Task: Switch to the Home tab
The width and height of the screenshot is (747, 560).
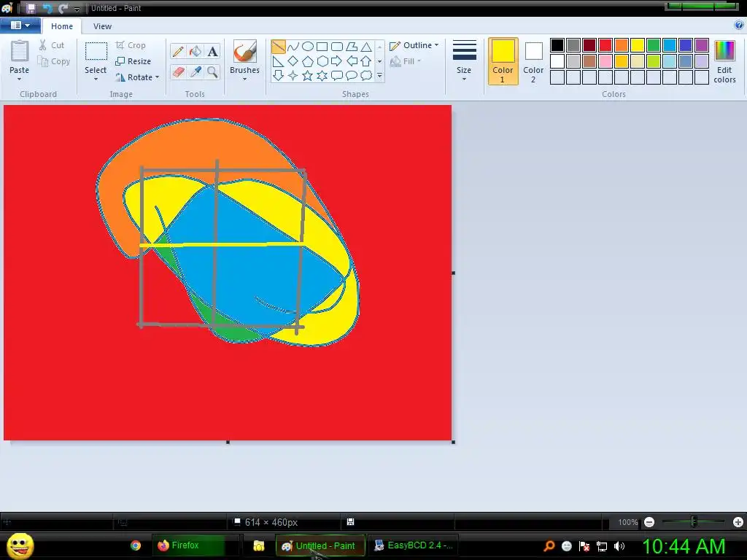Action: point(62,26)
